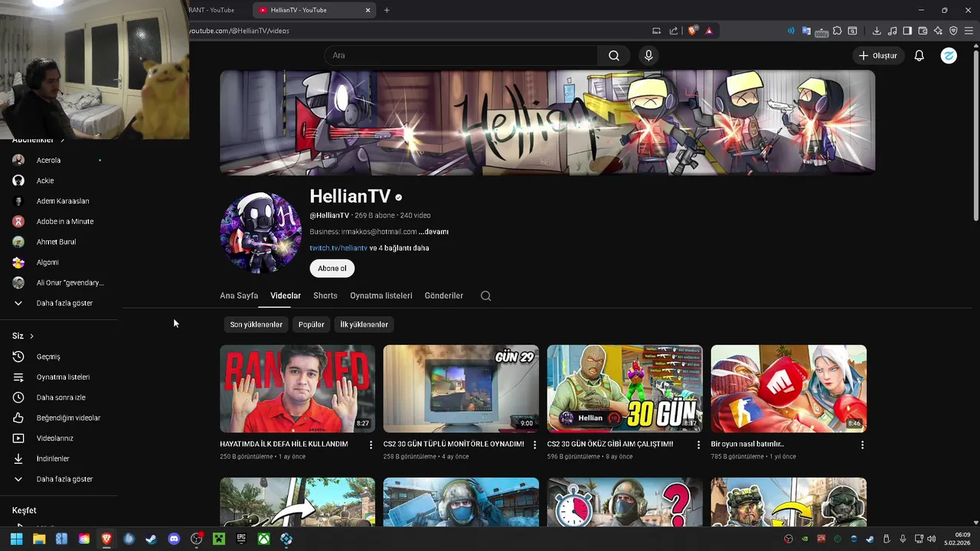Play CS2 30 GÜN TÜPLÜ MONİTÖRLE thumbnail

461,389
